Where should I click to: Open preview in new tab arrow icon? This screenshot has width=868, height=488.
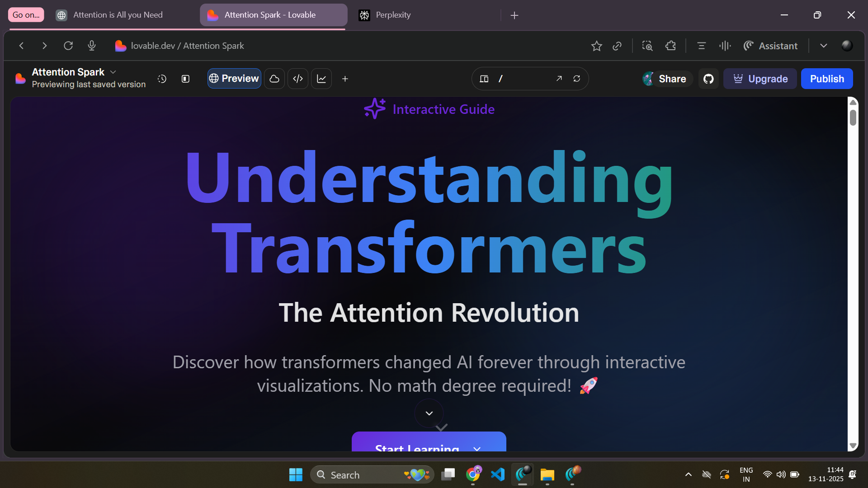[559, 79]
